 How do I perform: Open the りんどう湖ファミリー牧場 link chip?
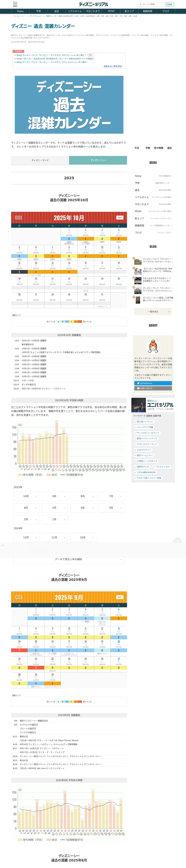point(148,478)
